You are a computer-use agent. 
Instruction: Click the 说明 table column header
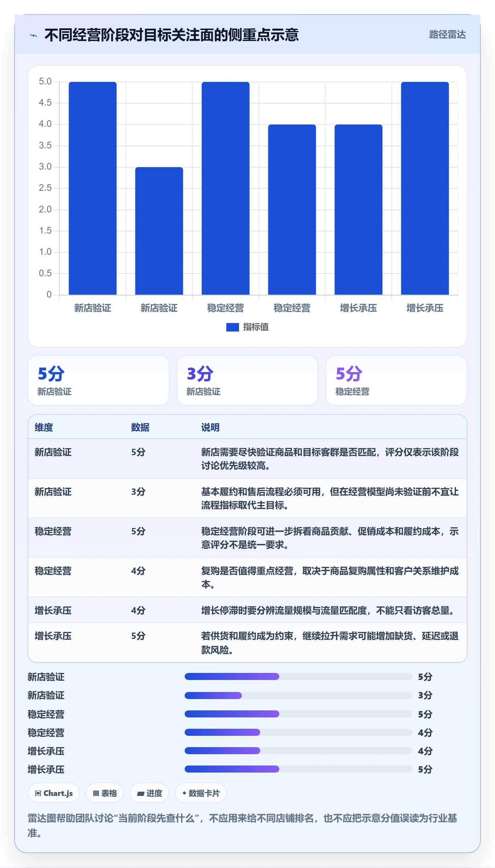[210, 428]
